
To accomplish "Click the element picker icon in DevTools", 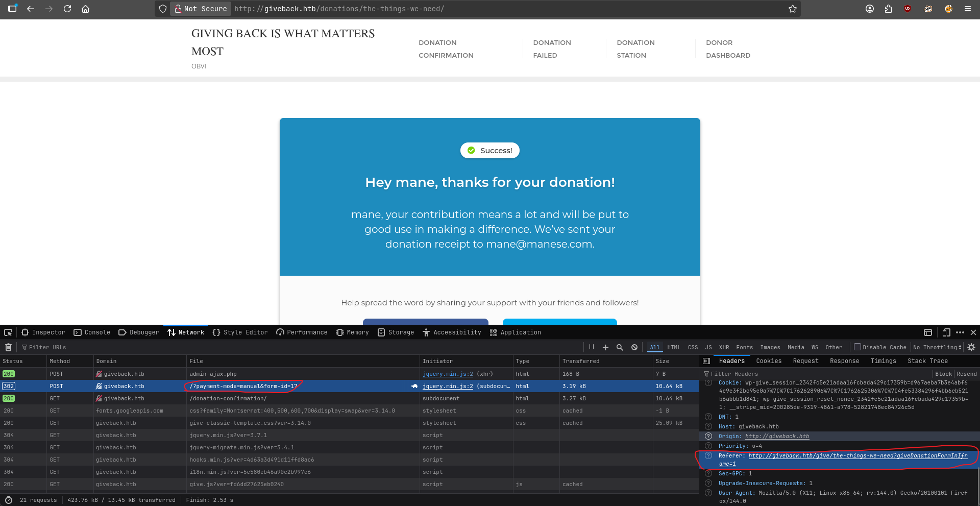I will tap(8, 332).
